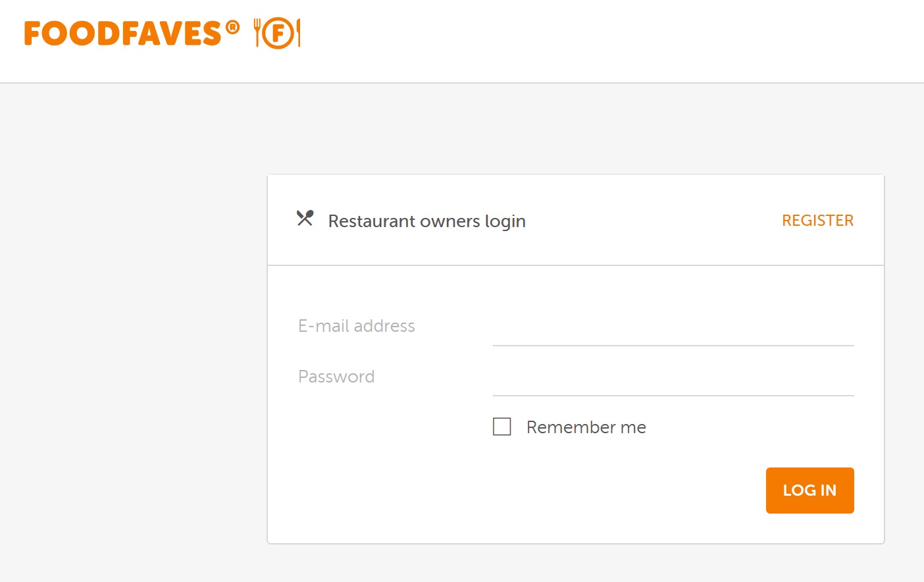Click the "Password" field label
The height and width of the screenshot is (582, 924).
coord(336,377)
